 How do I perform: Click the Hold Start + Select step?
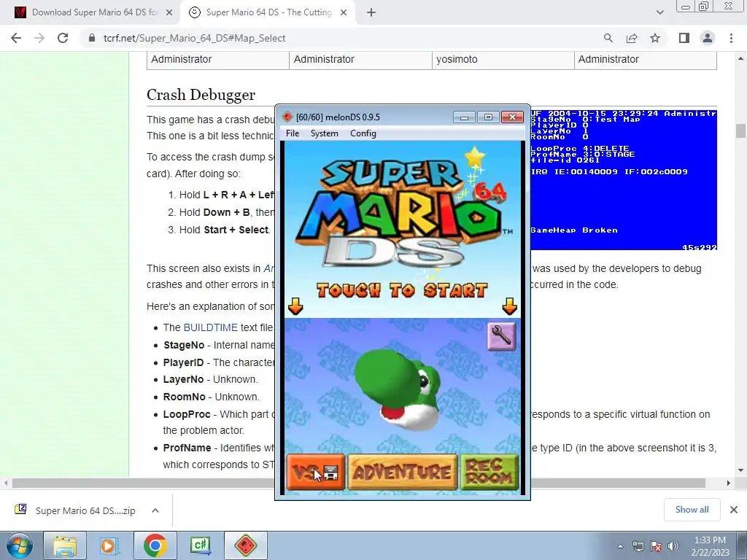[225, 230]
